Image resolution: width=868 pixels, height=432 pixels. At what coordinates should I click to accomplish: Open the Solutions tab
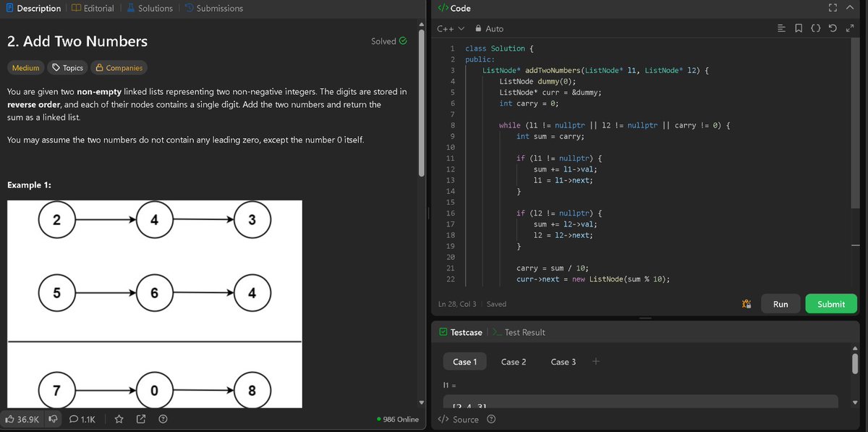(150, 8)
